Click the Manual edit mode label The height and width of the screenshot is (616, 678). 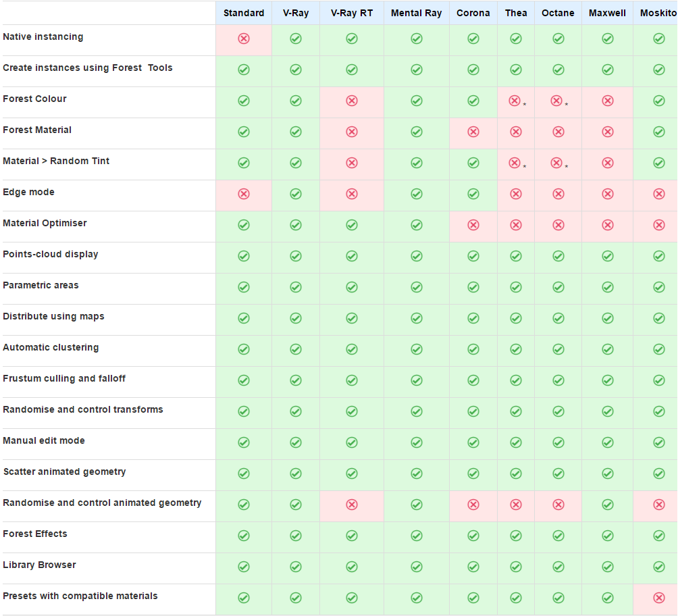click(x=44, y=441)
